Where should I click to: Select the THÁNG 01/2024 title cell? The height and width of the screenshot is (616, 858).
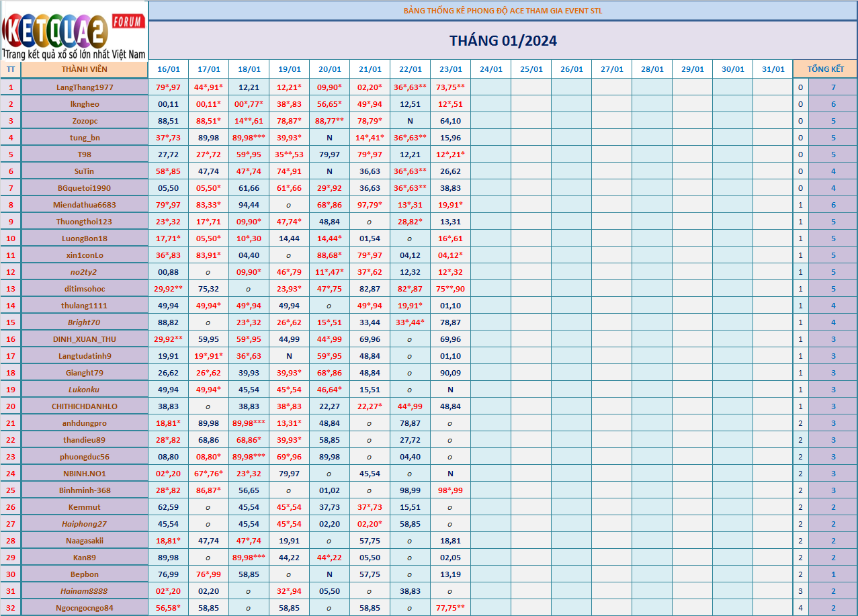(503, 41)
